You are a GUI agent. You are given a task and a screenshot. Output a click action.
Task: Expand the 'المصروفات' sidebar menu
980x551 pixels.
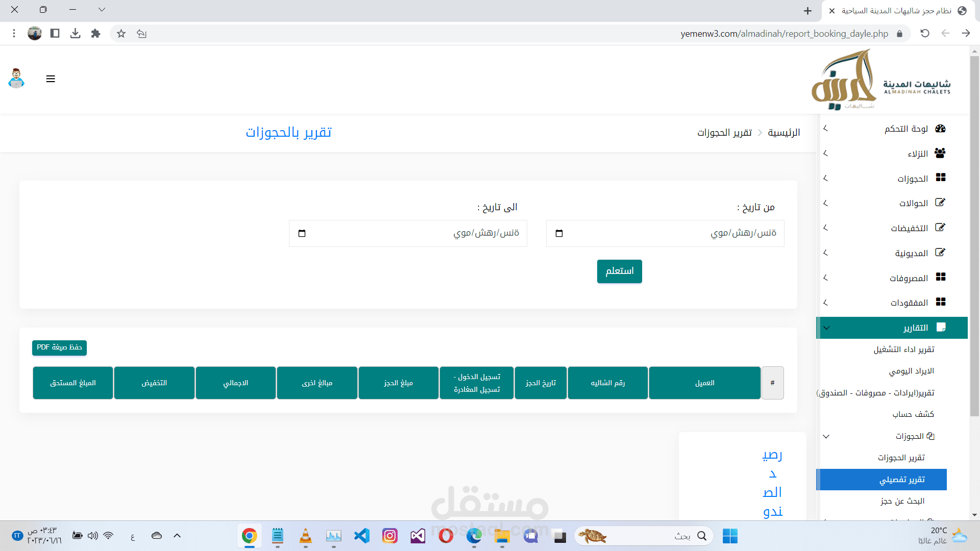pos(908,278)
